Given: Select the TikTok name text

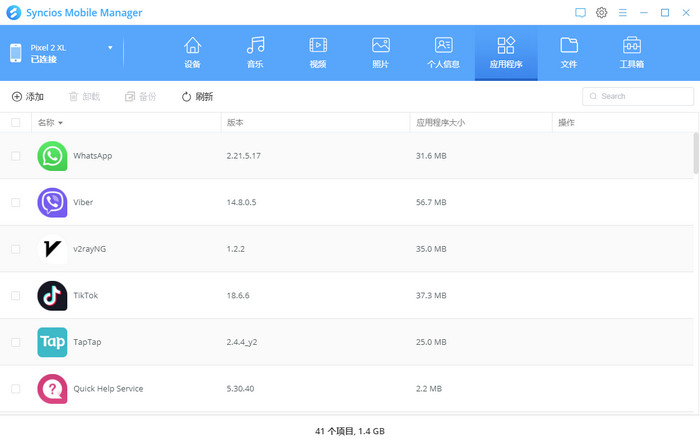Looking at the screenshot, I should point(85,295).
